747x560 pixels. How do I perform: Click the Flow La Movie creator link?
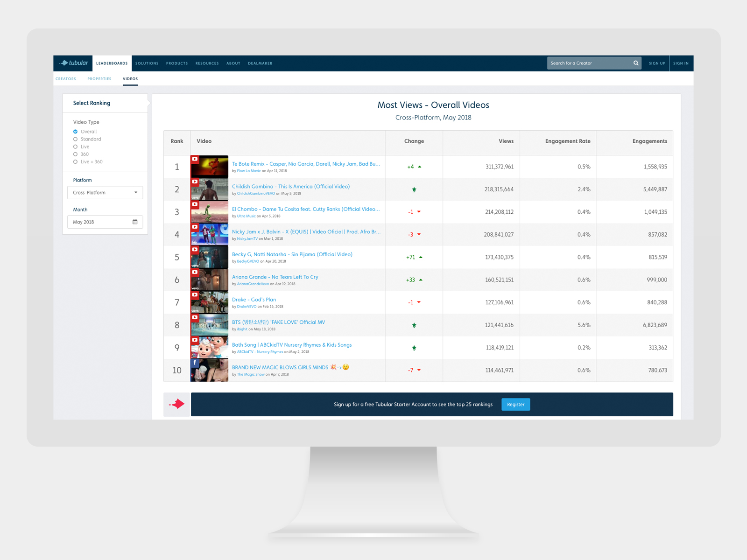coord(249,171)
